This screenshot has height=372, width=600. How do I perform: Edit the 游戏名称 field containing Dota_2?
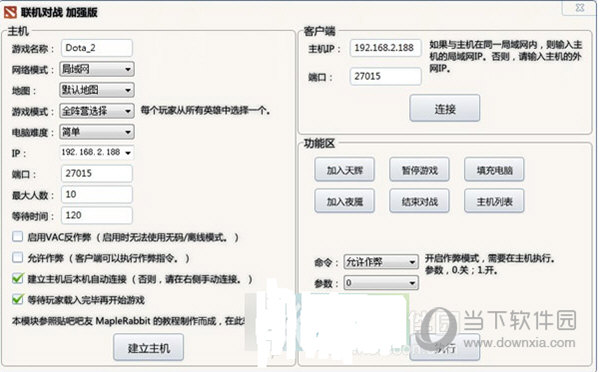[x=97, y=48]
